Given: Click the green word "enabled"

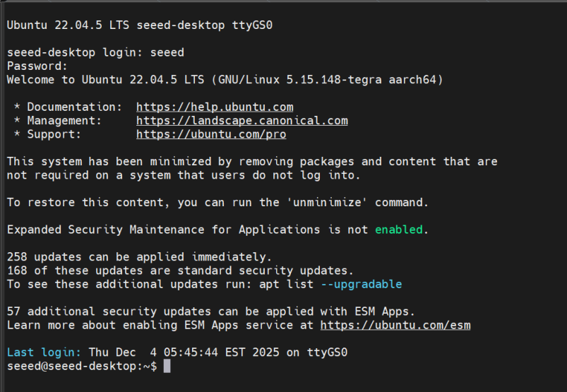Looking at the screenshot, I should coord(398,230).
